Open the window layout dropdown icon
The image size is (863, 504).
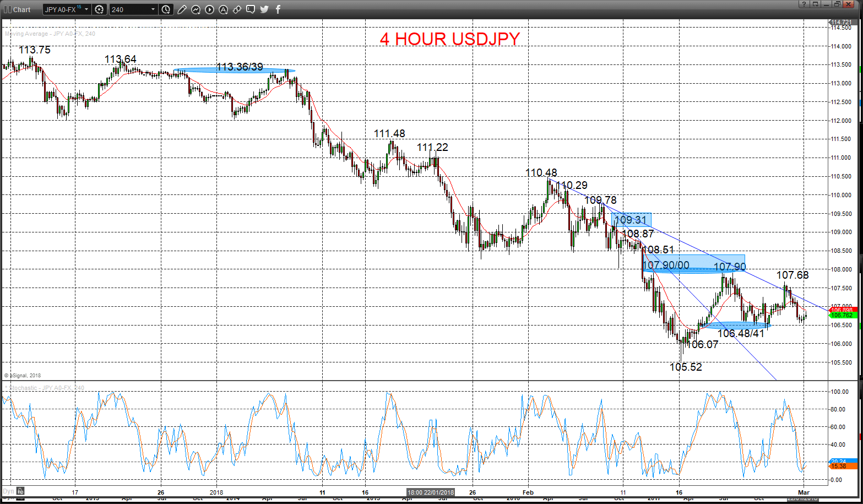pyautogui.click(x=815, y=4)
